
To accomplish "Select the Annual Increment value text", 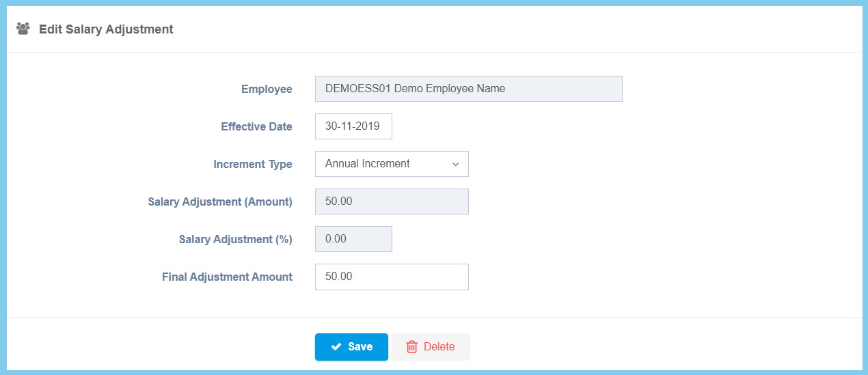I will click(x=368, y=164).
